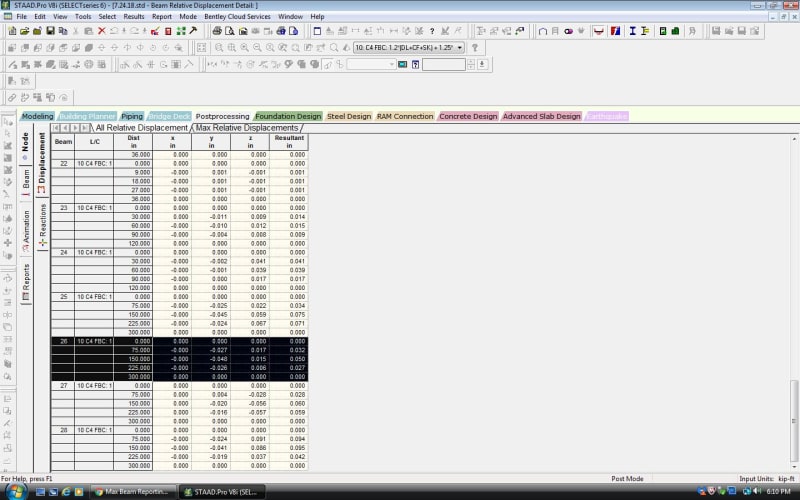Click the chain link icon in bottom toolbar
This screenshot has height=500, width=800.
click(x=12, y=97)
